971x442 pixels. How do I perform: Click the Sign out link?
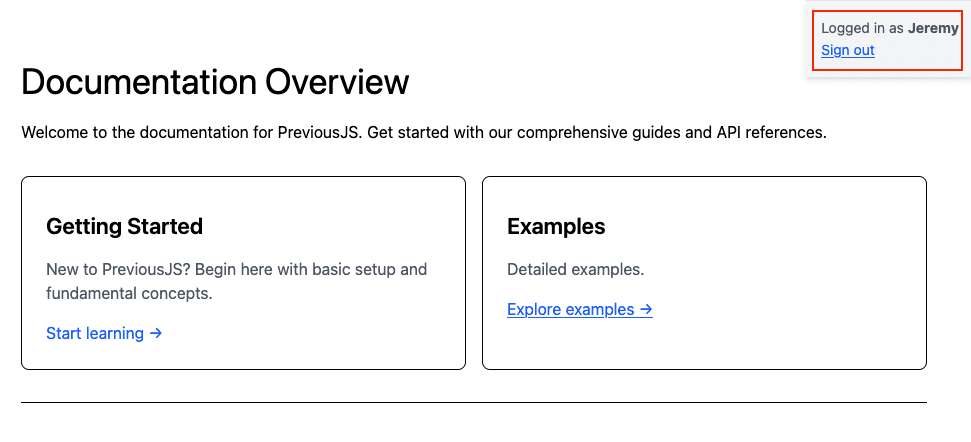tap(847, 50)
